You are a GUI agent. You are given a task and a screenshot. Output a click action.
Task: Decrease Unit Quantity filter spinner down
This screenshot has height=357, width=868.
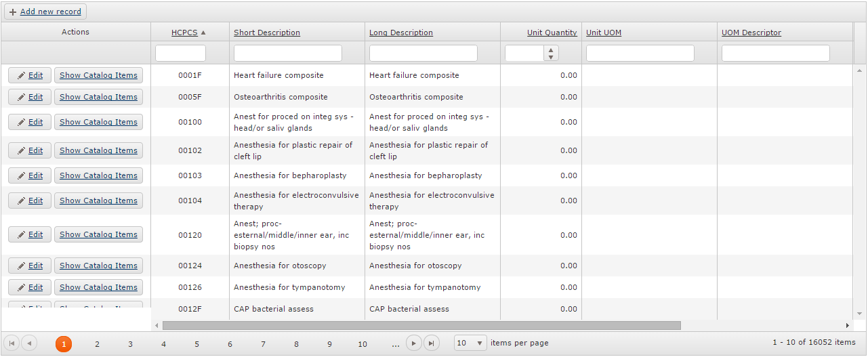pos(552,58)
